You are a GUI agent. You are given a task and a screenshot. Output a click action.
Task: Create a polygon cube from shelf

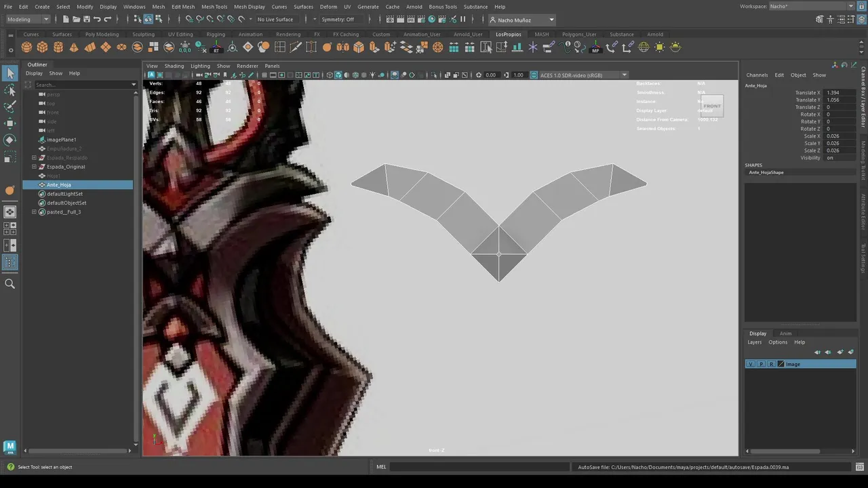click(42, 47)
